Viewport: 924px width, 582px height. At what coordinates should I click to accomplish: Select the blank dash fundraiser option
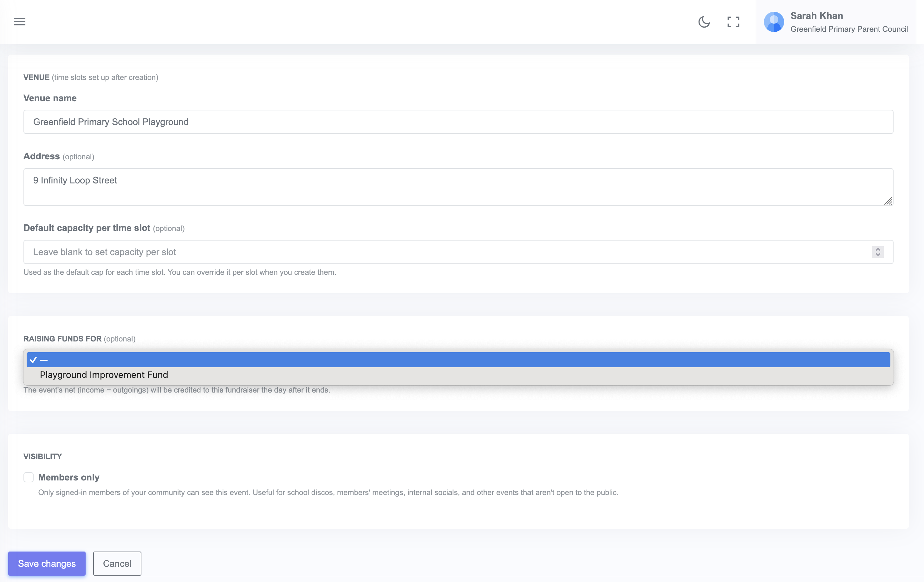tap(458, 360)
